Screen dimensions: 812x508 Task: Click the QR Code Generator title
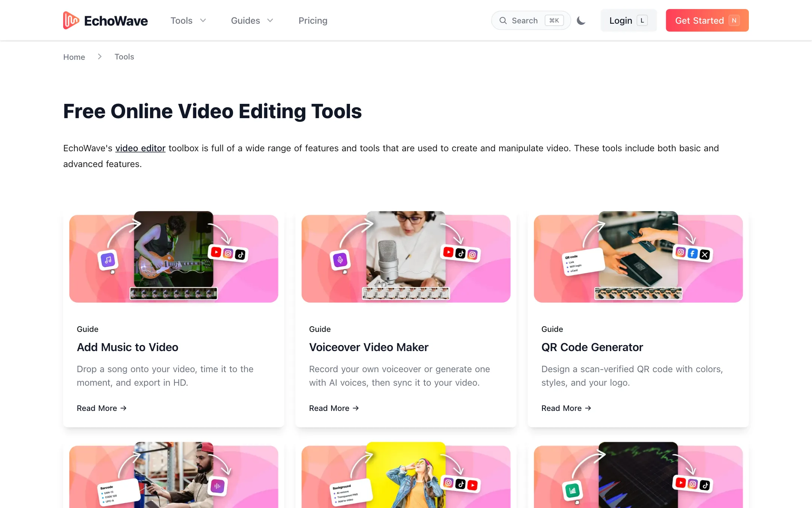[x=592, y=347]
